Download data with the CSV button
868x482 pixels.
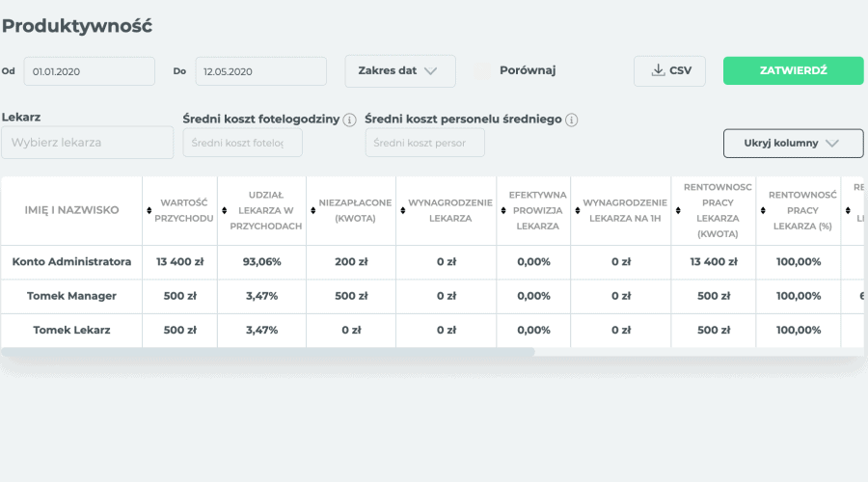coord(669,70)
